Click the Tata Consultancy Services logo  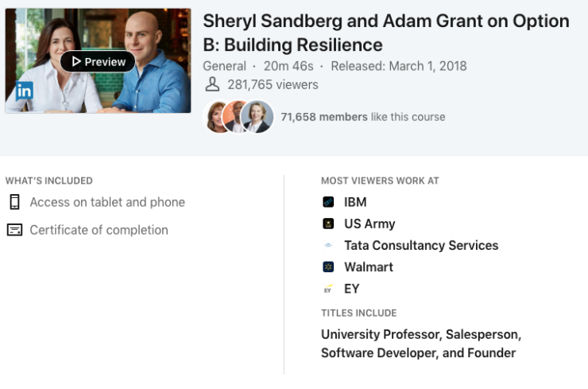point(328,246)
